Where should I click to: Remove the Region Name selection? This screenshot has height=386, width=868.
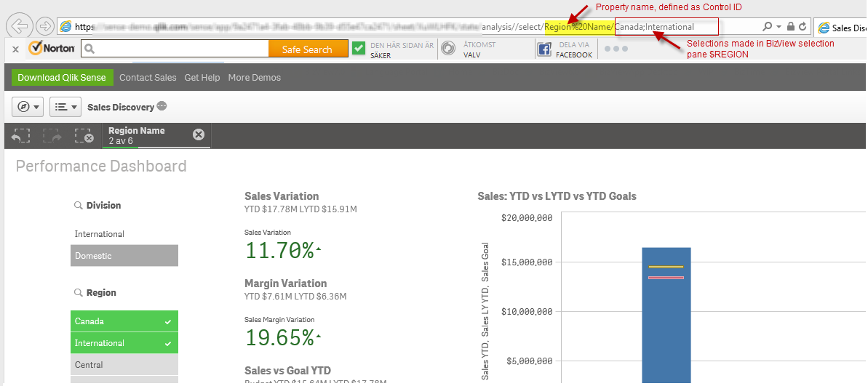click(199, 134)
